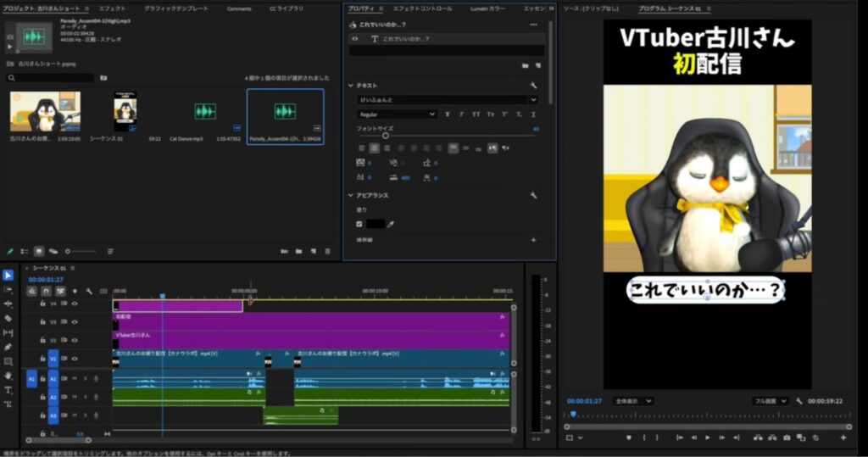Step back one frame in Program monitor
The image size is (868, 457).
pos(693,437)
